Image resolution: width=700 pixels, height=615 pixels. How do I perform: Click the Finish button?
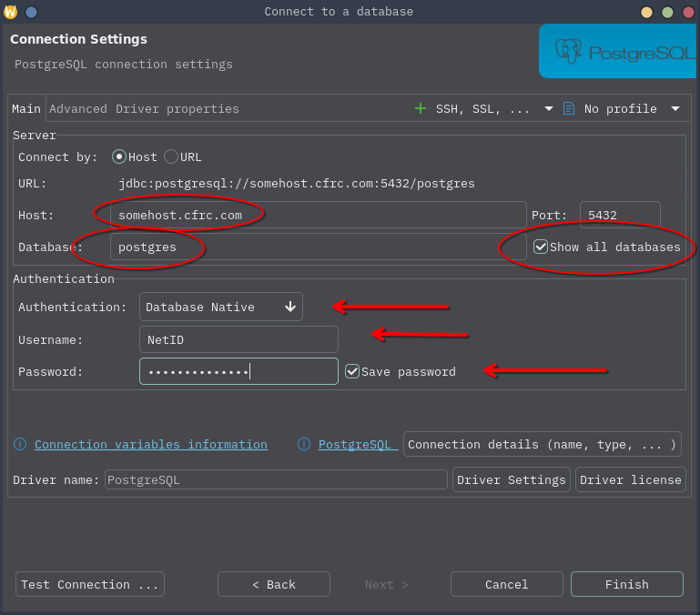(x=627, y=584)
